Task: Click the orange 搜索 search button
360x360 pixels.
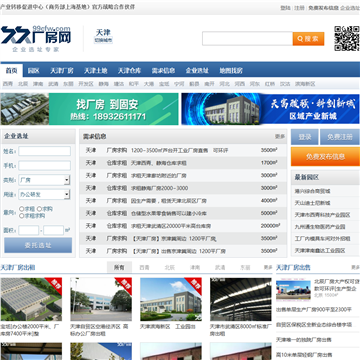Action: coord(308,39)
